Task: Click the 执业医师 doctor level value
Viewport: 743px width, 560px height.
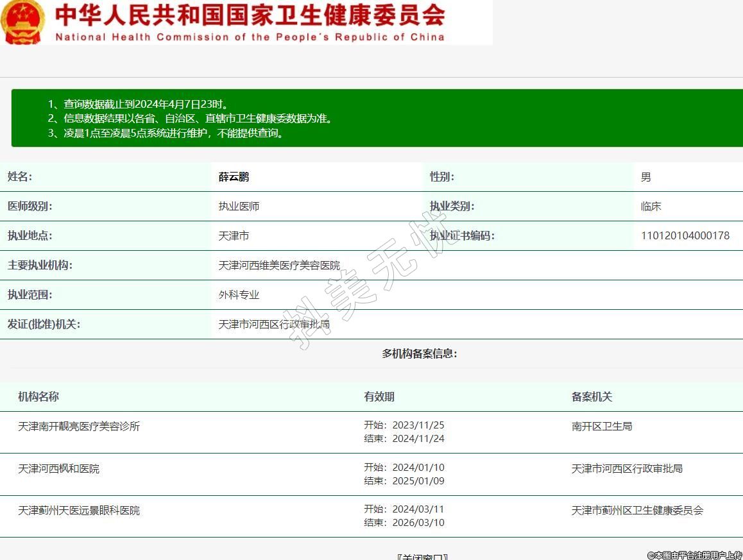Action: 239,206
